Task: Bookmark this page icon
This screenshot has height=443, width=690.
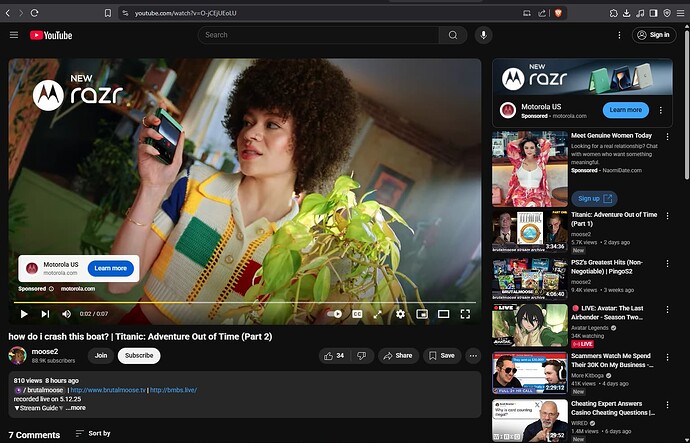Action: [x=108, y=13]
